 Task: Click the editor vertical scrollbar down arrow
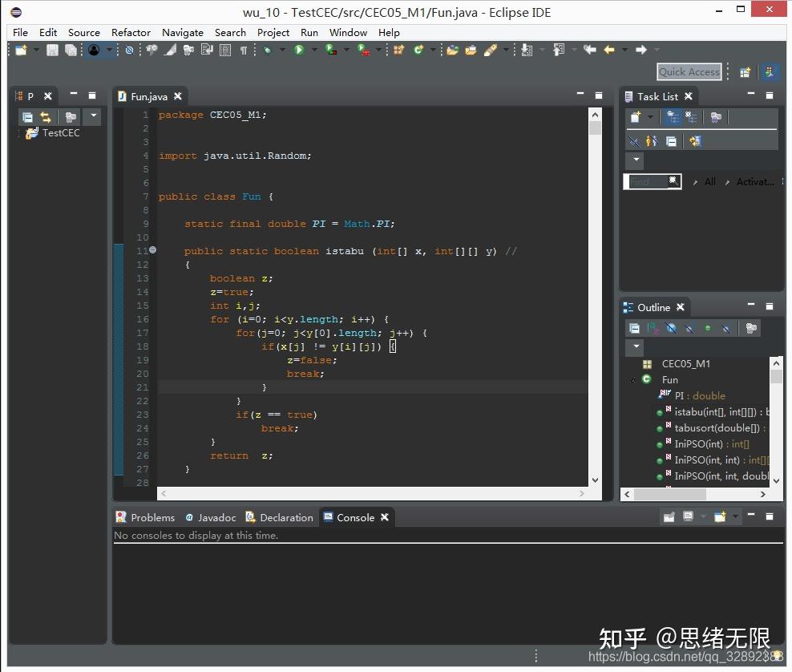(595, 480)
